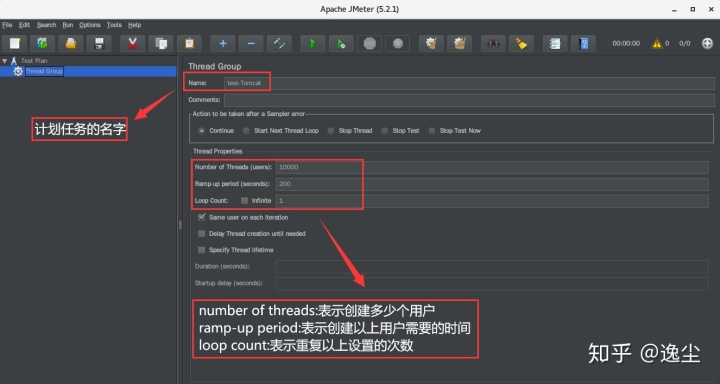Click the Startup delay (seconds) field
The height and width of the screenshot is (384, 720).
tap(492, 283)
